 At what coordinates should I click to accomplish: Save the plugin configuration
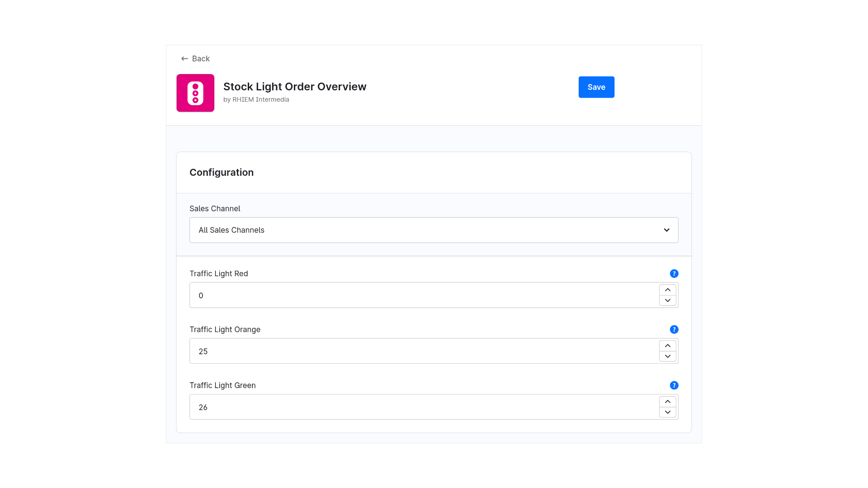(x=596, y=87)
